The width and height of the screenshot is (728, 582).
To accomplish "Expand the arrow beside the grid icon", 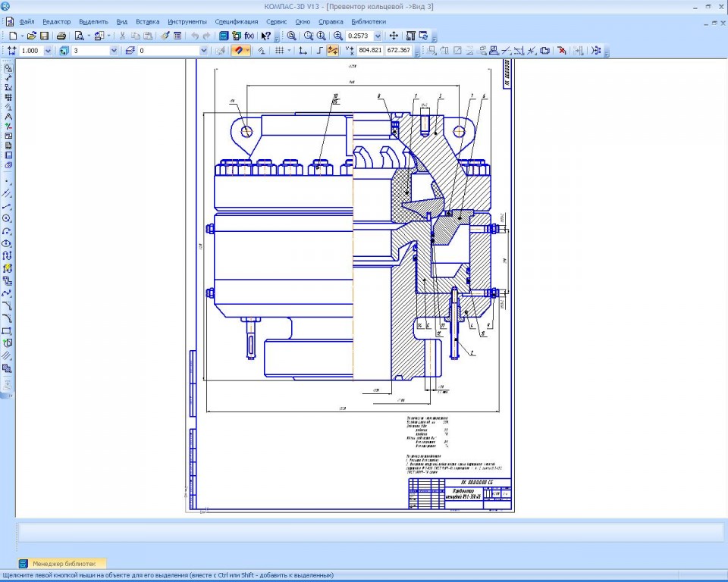I will click(x=289, y=51).
